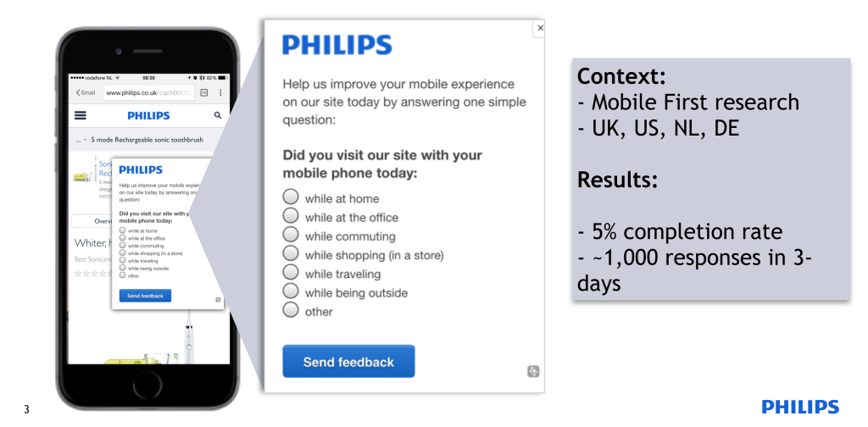The image size is (868, 427).
Task: Tap the search magnifier on the phone
Action: point(218,115)
